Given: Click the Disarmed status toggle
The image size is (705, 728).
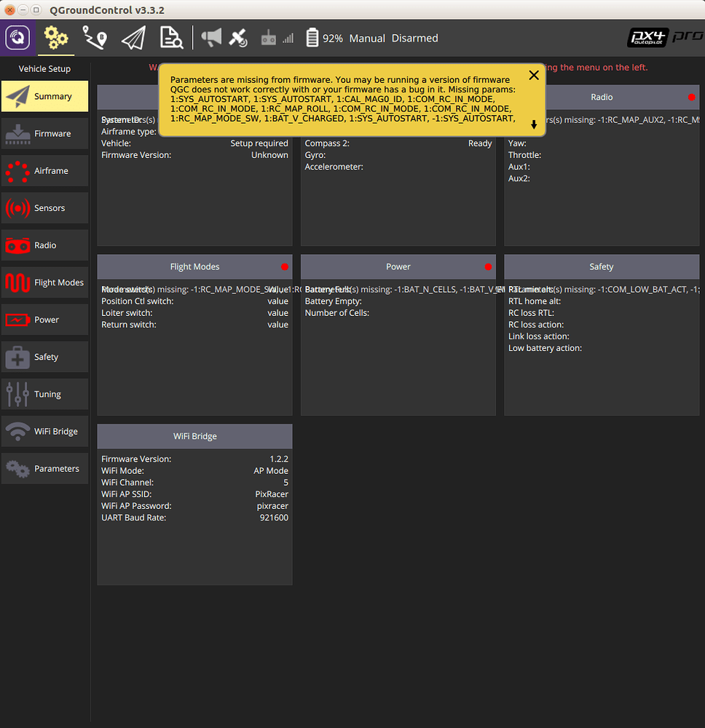Looking at the screenshot, I should point(414,38).
